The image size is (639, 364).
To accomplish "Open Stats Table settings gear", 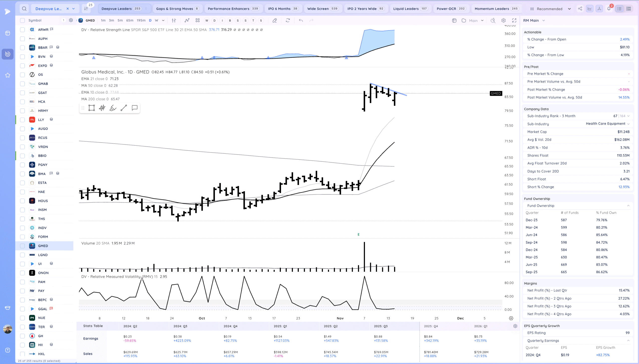I will [515, 326].
